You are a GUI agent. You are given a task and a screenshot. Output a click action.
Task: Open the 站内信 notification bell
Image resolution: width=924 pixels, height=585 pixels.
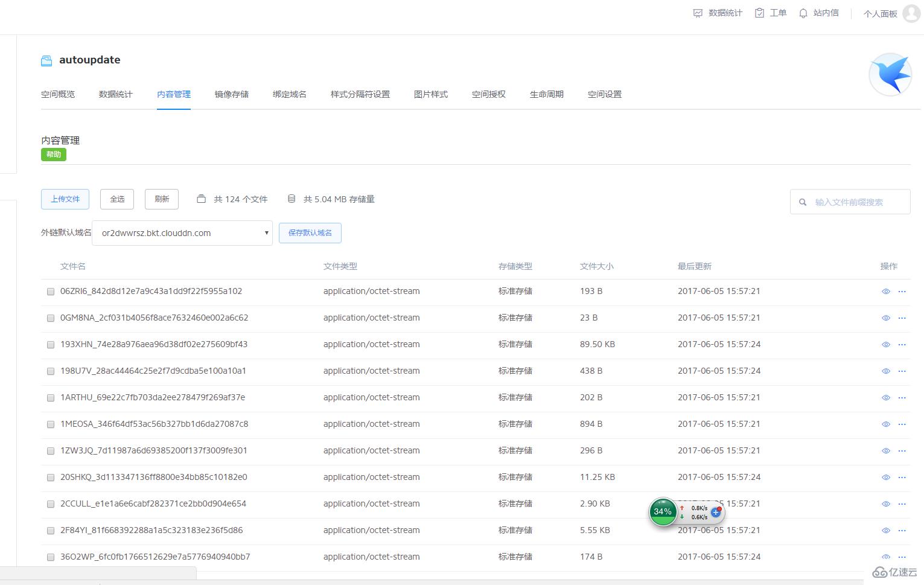pos(803,13)
